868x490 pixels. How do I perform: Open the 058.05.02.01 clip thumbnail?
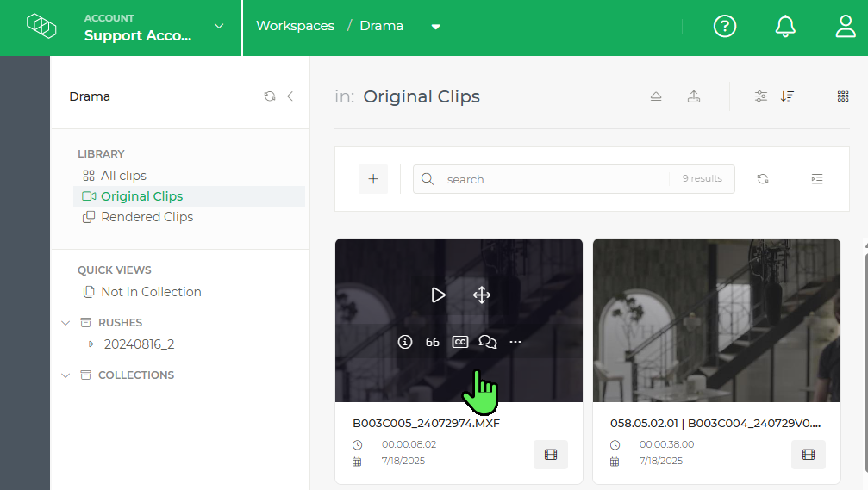(x=716, y=320)
